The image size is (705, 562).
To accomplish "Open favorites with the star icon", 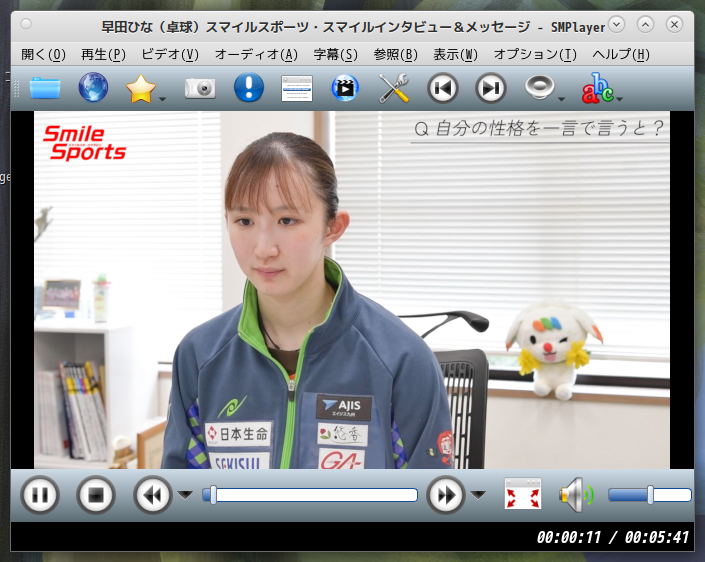I will [x=141, y=89].
